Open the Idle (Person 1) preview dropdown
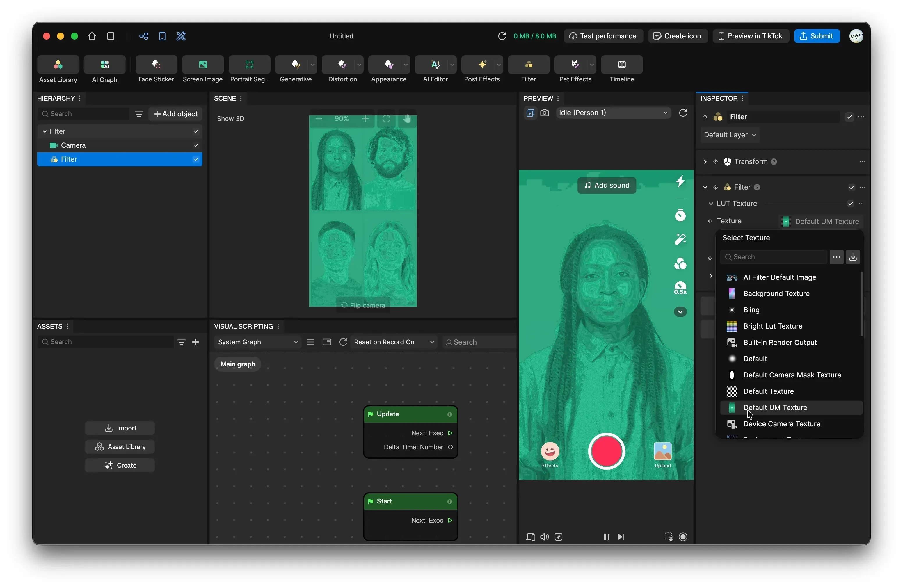Viewport: 903px width, 588px height. (x=613, y=113)
